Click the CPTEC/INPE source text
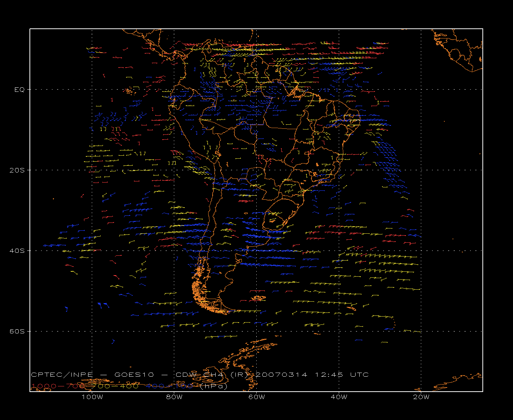This screenshot has width=513, height=420. point(62,375)
